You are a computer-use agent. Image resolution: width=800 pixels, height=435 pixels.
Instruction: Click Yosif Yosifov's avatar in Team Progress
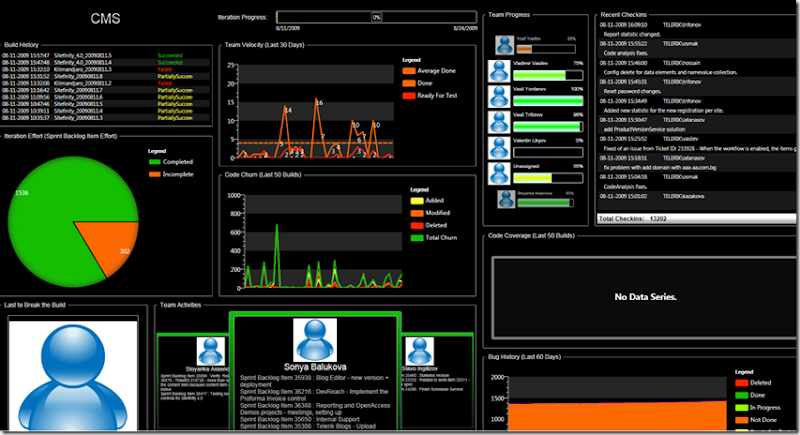pos(505,45)
